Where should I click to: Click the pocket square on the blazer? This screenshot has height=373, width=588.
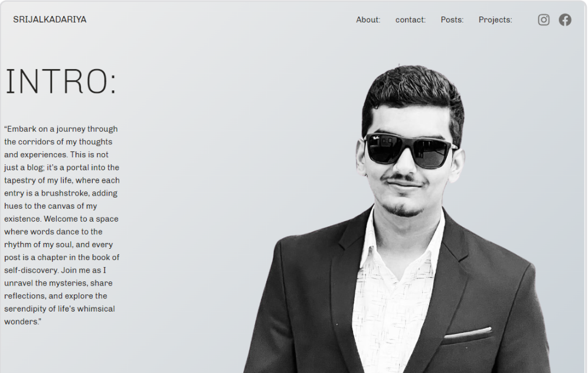click(468, 333)
